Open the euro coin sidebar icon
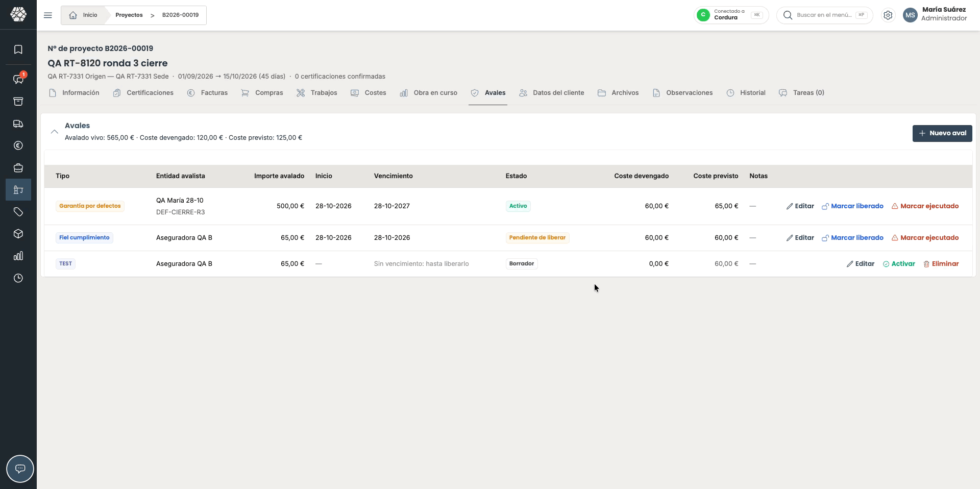Screen dimensions: 980x489 tap(18, 145)
